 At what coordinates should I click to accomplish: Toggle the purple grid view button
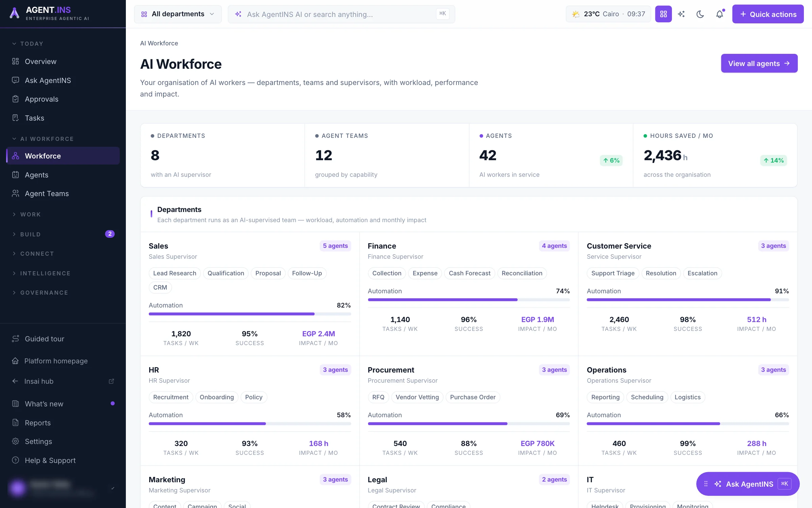tap(663, 14)
